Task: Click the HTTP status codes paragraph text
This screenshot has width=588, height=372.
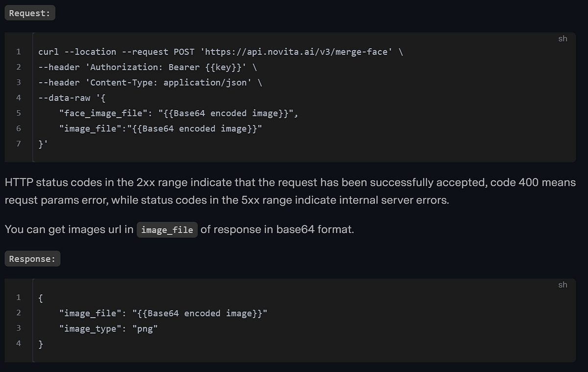Action: pos(289,192)
